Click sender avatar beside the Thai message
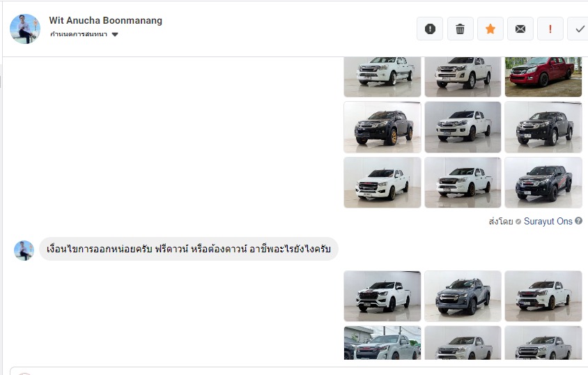588x375 pixels. pos(24,250)
